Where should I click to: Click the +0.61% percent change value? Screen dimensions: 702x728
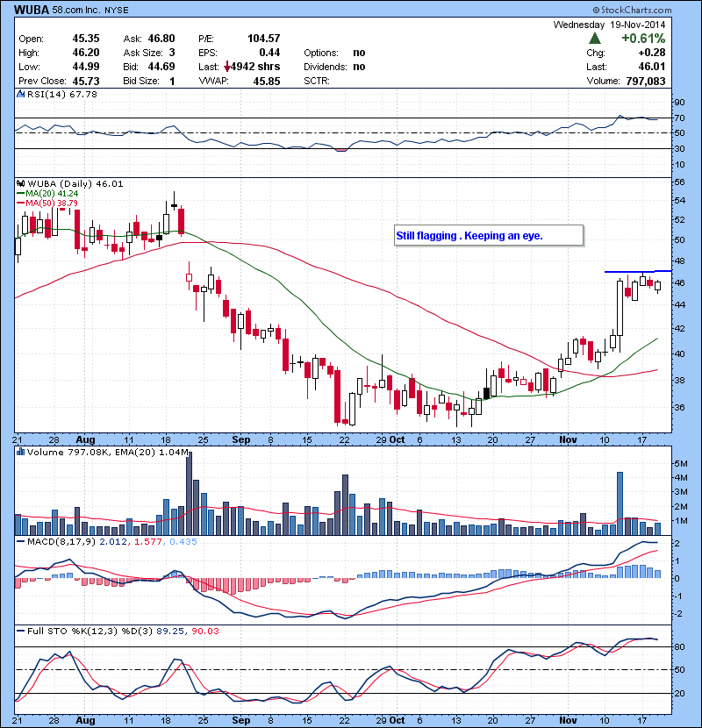point(643,38)
